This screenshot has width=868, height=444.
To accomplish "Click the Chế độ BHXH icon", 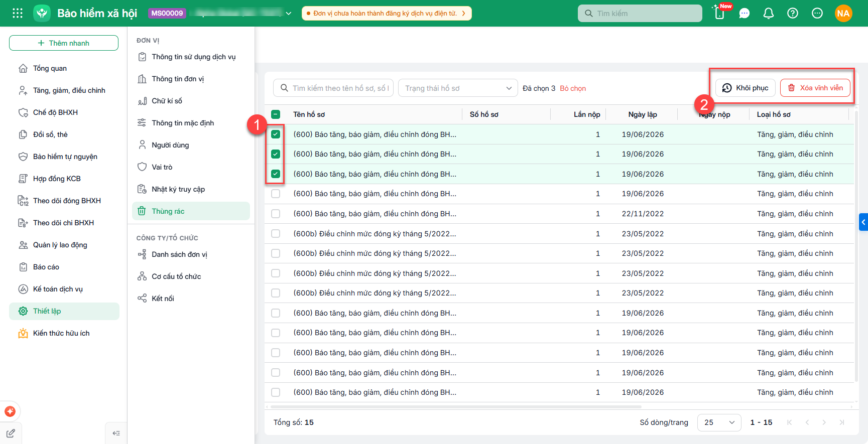I will [x=23, y=112].
